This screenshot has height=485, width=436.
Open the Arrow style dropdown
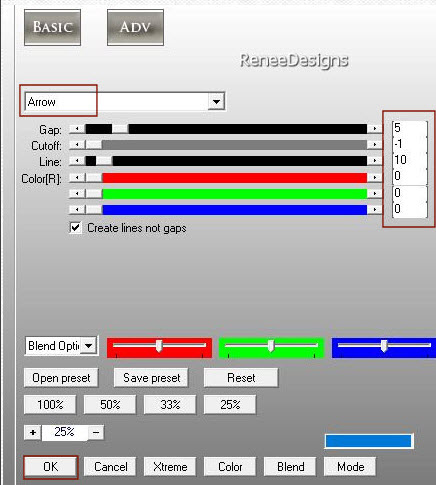pos(216,101)
